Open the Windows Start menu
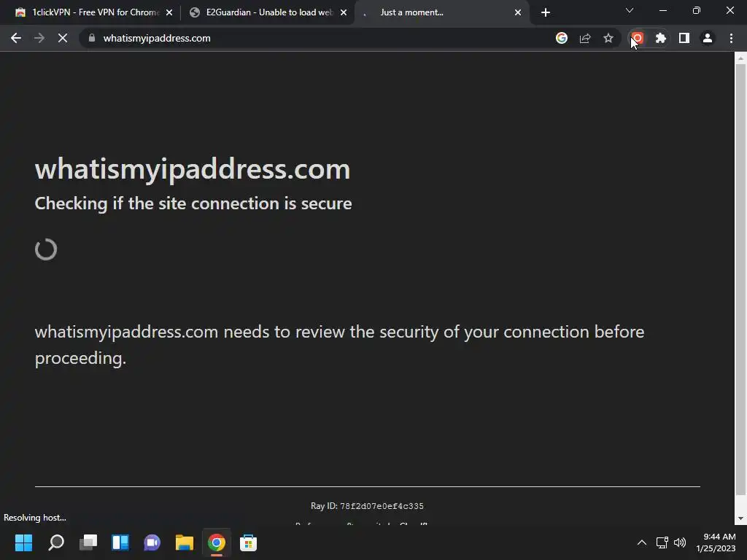 [24, 542]
